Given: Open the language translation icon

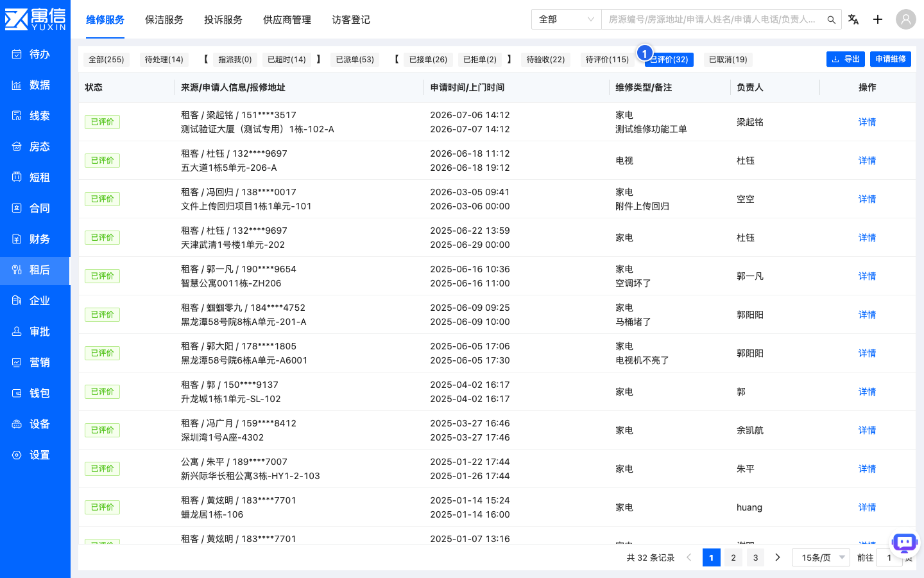Looking at the screenshot, I should [853, 19].
